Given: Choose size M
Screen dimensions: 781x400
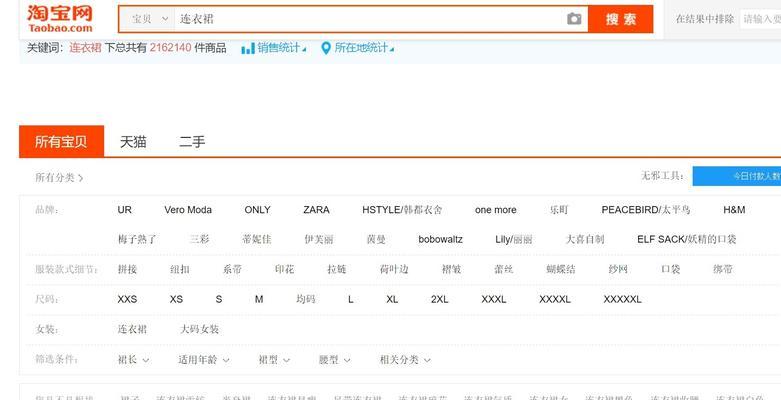Looking at the screenshot, I should (259, 299).
